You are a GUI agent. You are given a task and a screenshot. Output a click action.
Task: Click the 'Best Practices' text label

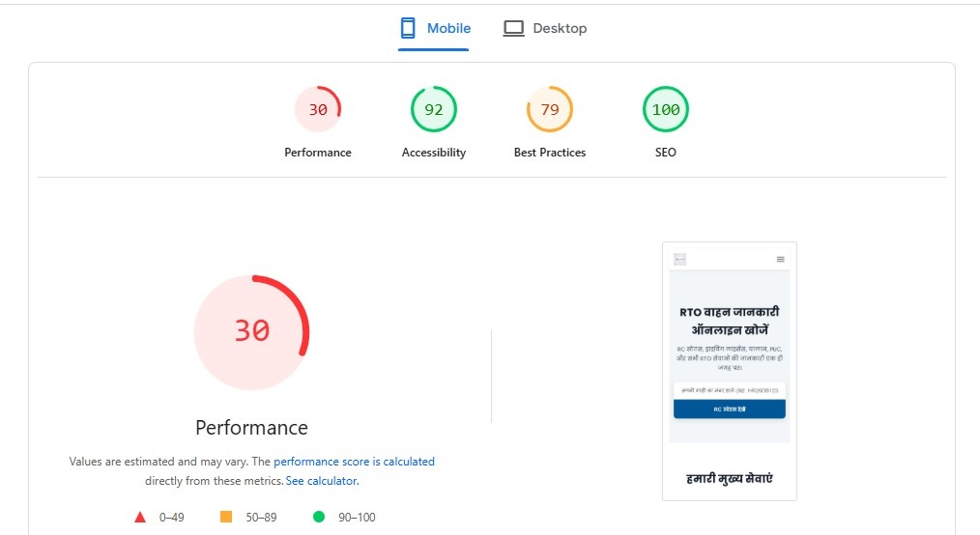tap(550, 153)
